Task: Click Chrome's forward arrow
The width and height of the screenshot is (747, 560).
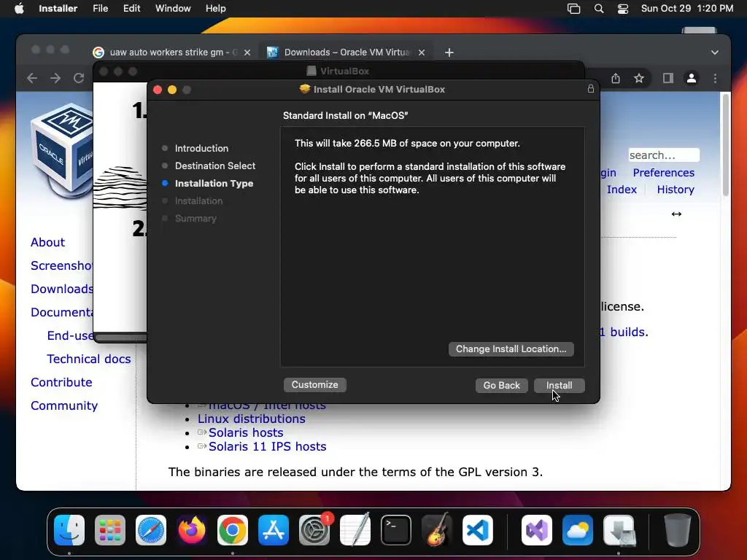Action: pos(55,78)
